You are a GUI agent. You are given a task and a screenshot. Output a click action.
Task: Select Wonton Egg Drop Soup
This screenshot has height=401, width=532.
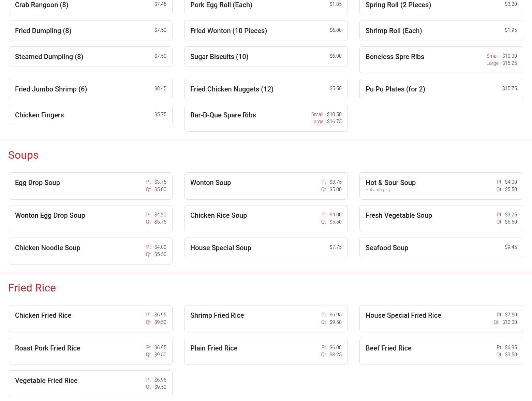click(x=91, y=219)
